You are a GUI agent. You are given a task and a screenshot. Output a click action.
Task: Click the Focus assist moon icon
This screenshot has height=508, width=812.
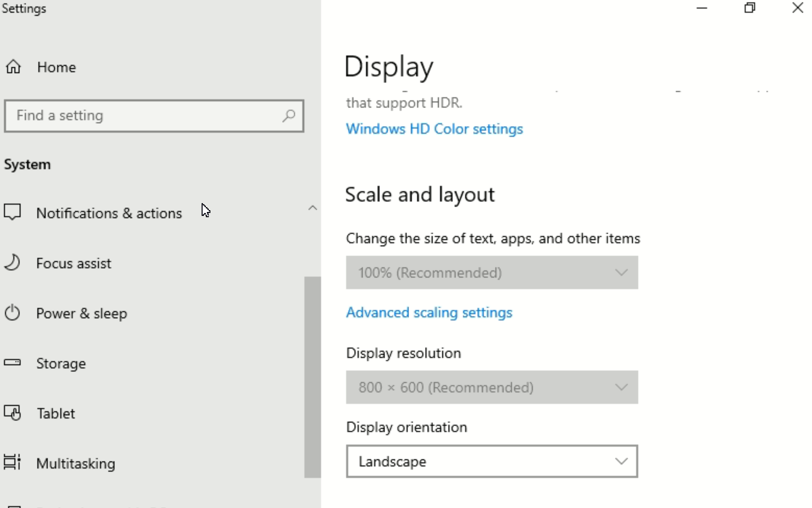click(12, 263)
